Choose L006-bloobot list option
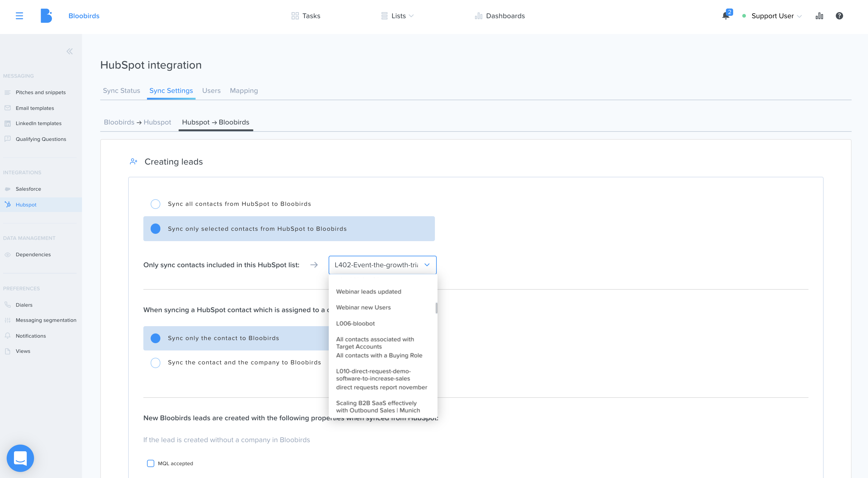Viewport: 868px width, 478px height. click(355, 323)
